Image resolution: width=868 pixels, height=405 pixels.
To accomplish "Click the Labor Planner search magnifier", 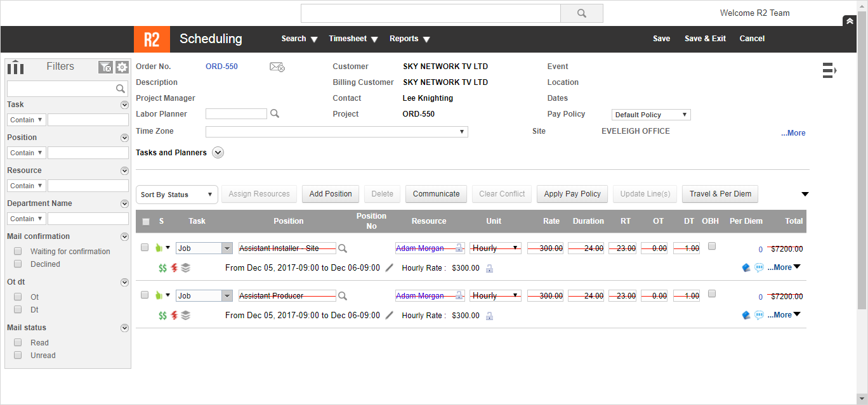I will click(x=275, y=114).
